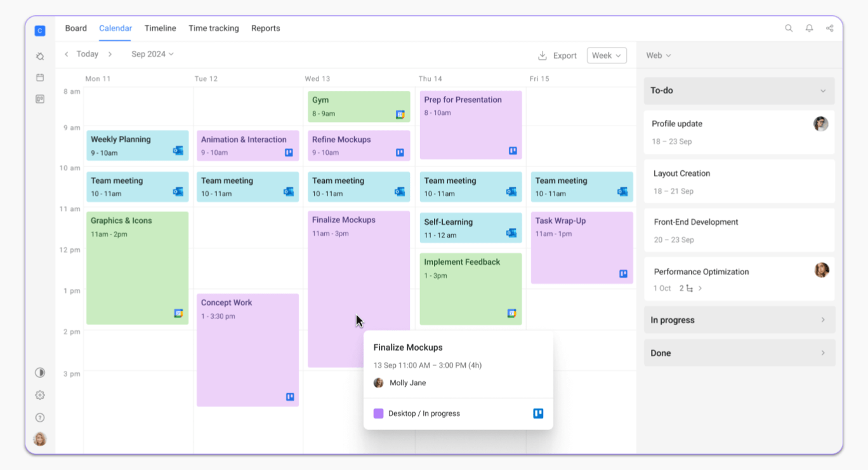
Task: Click the purple color swatch in the Finalize Mockups tooltip
Action: 378,413
